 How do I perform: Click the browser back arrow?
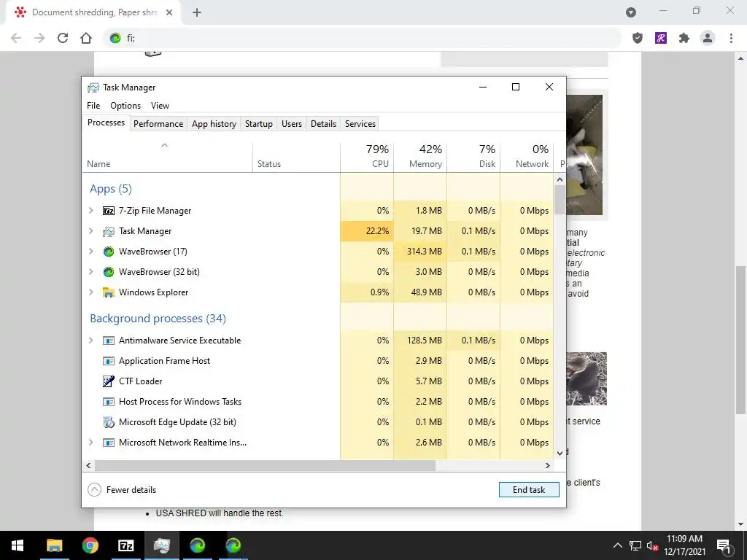click(16, 38)
